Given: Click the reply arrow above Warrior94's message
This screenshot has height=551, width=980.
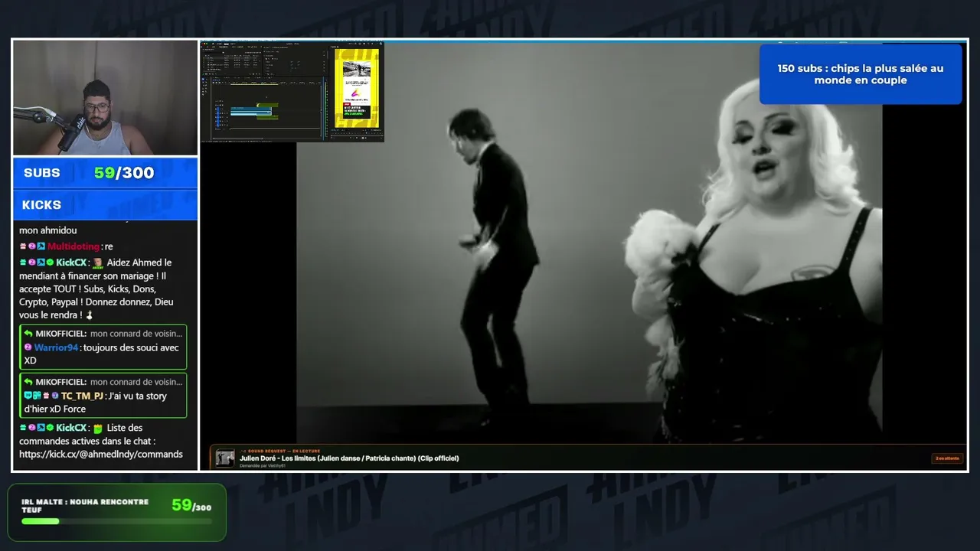Looking at the screenshot, I should click(x=28, y=334).
